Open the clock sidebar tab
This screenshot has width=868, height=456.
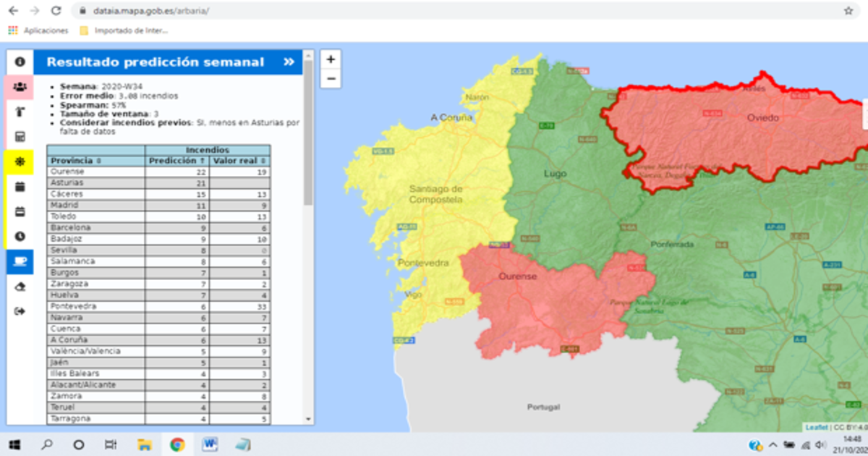20,236
